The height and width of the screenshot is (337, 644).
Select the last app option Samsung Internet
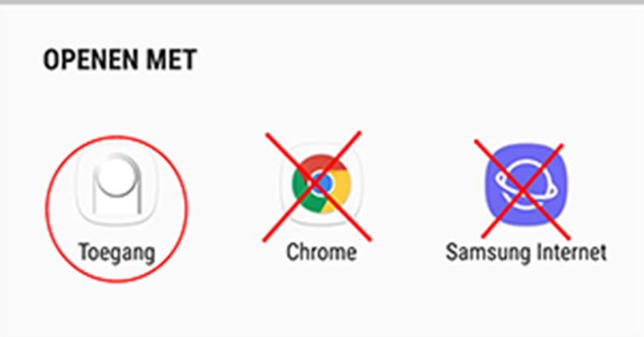click(x=526, y=205)
